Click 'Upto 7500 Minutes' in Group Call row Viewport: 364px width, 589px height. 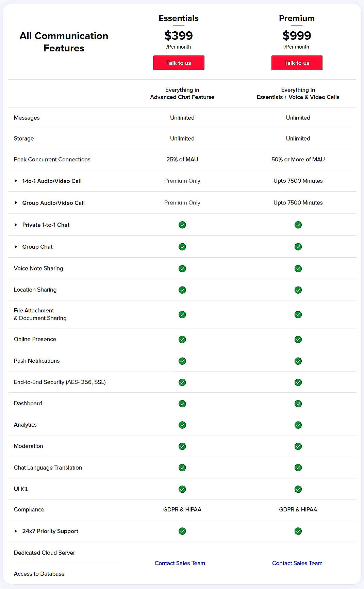(x=298, y=202)
